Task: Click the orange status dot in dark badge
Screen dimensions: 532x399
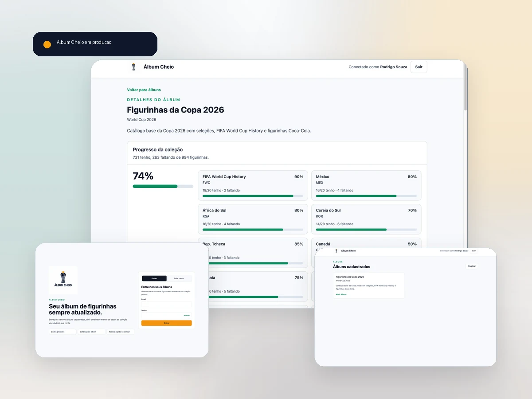Action: coord(47,44)
